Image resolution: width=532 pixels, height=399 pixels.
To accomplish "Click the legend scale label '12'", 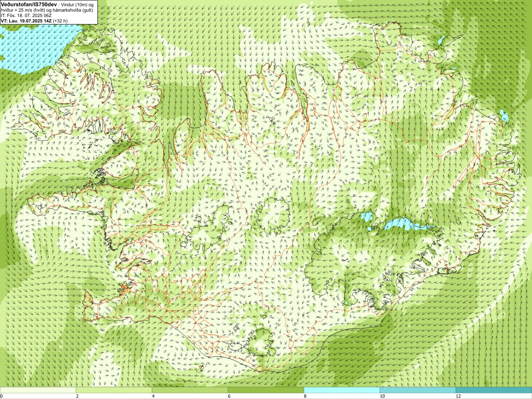I will pyautogui.click(x=458, y=396).
